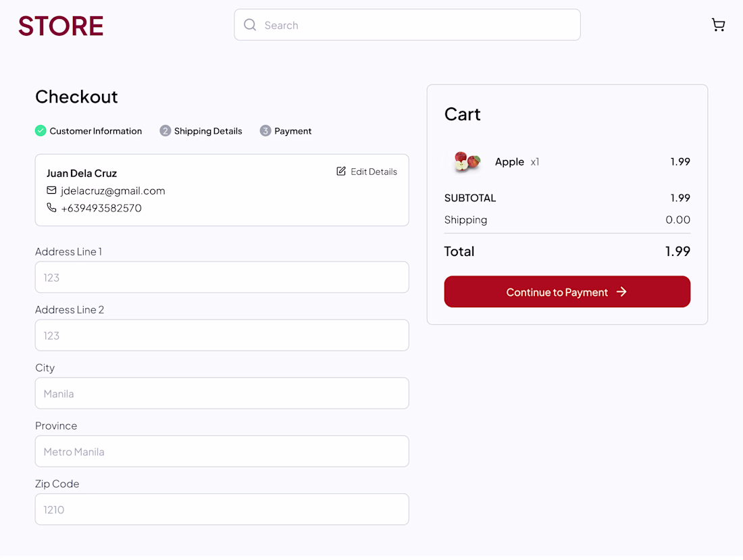Focus the City input field

[x=222, y=394]
